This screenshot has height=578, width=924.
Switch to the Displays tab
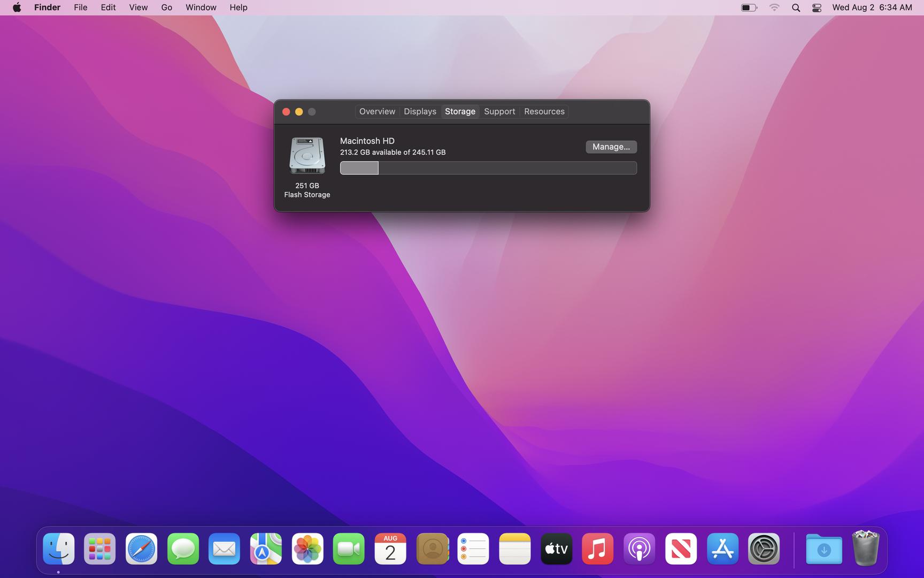pos(420,111)
